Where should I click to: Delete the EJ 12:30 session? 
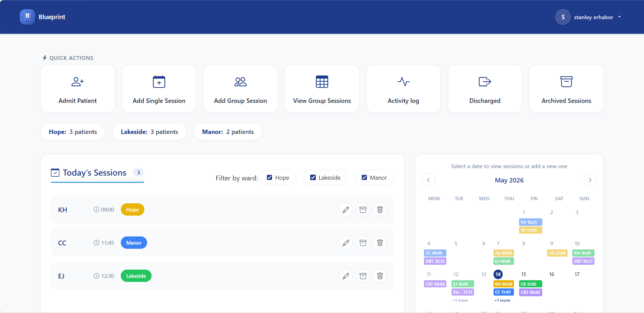[380, 276]
